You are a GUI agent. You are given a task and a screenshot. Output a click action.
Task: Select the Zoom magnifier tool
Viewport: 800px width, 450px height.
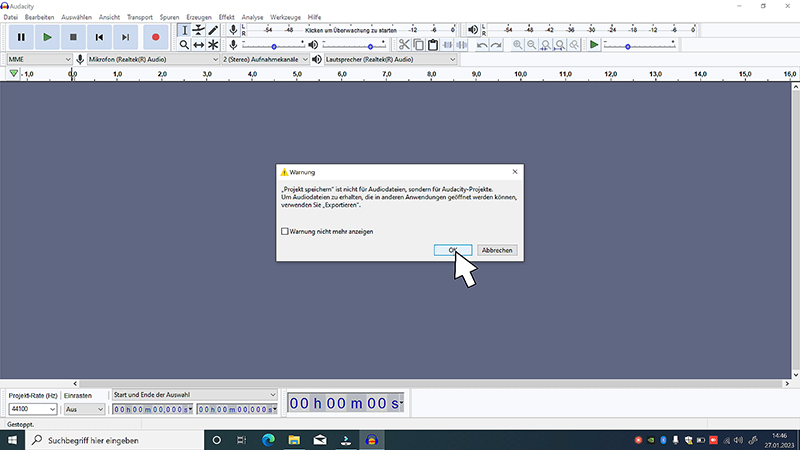click(184, 45)
